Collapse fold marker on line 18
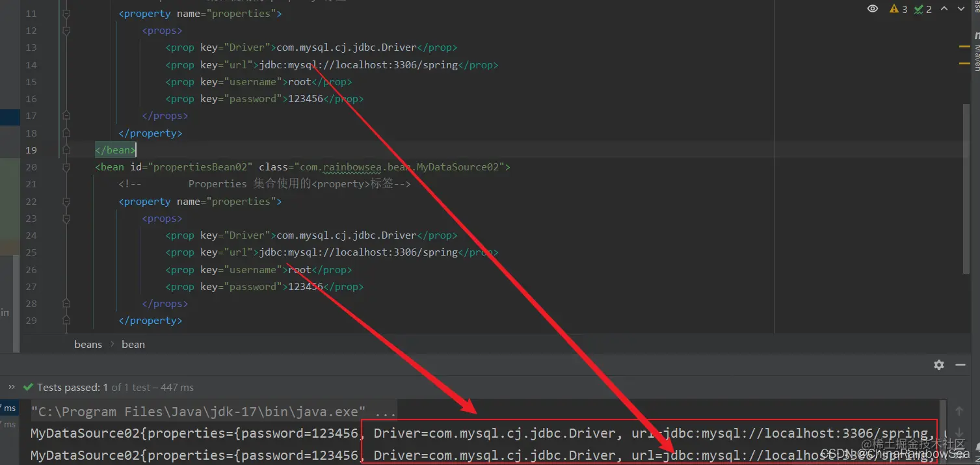The image size is (980, 465). [66, 133]
